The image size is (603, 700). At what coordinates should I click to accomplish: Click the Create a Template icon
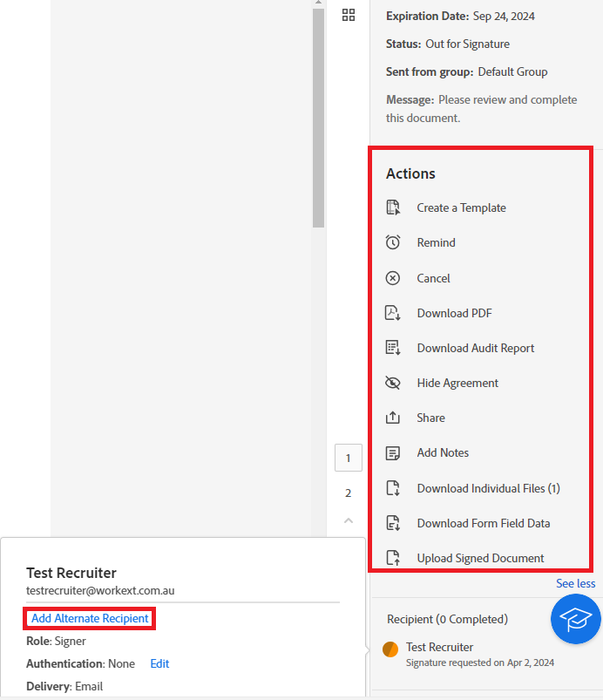click(393, 207)
